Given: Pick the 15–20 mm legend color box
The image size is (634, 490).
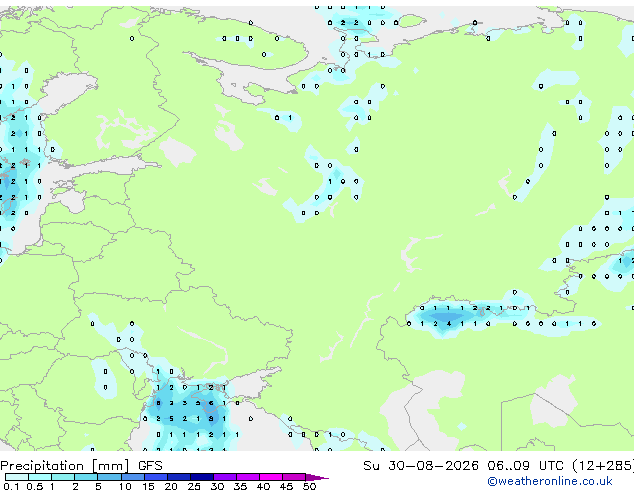Looking at the screenshot, I should pyautogui.click(x=155, y=477).
